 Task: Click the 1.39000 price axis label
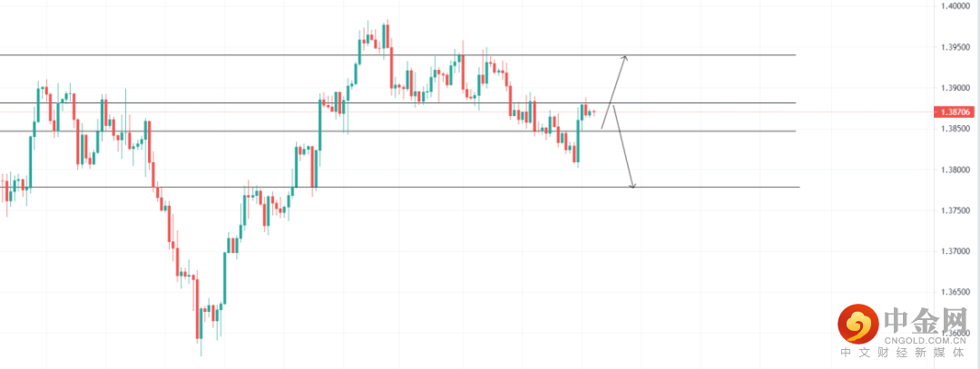point(958,88)
